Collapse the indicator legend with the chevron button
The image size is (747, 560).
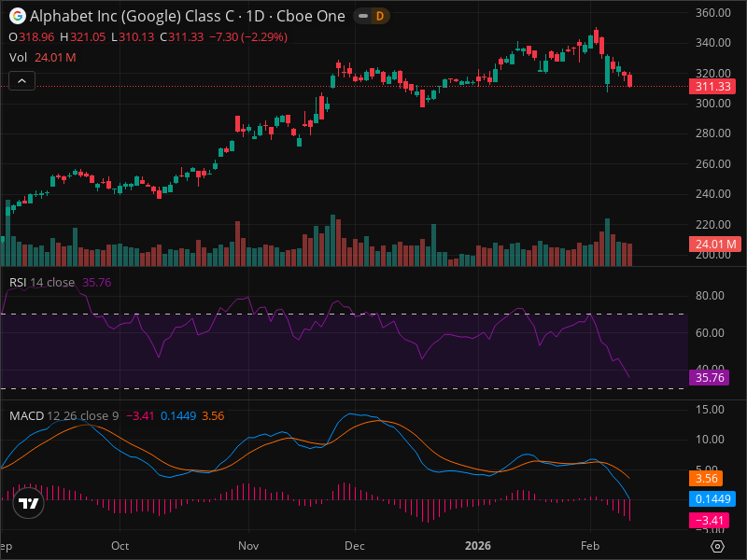pyautogui.click(x=21, y=81)
